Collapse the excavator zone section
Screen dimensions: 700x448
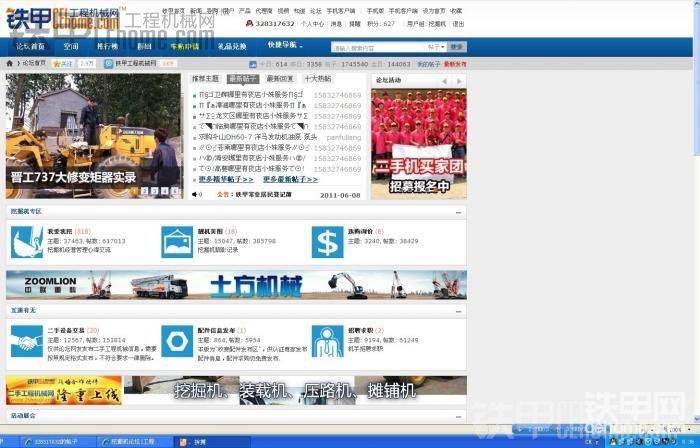(x=458, y=212)
